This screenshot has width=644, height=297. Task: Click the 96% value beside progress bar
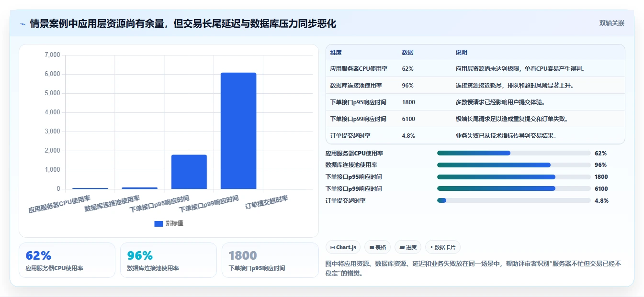tap(600, 165)
